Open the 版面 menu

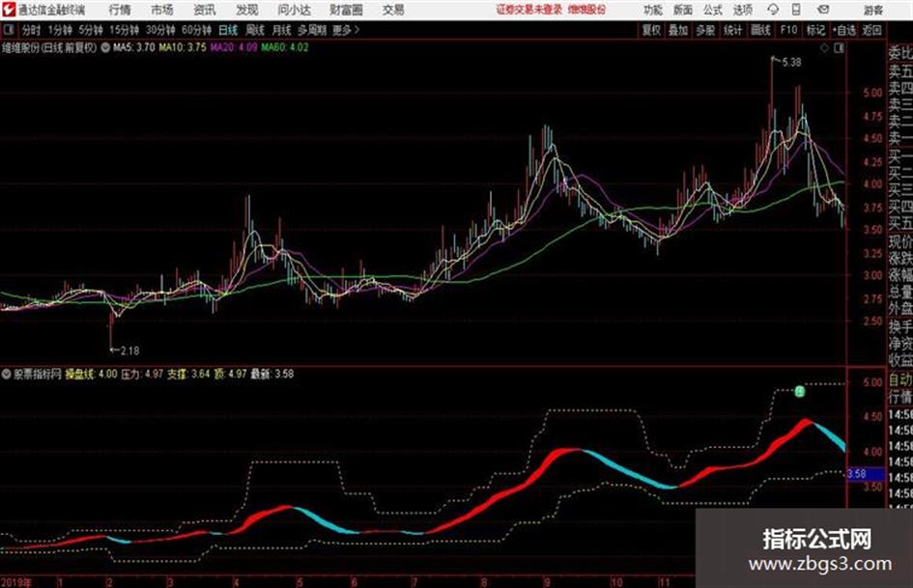(x=682, y=10)
